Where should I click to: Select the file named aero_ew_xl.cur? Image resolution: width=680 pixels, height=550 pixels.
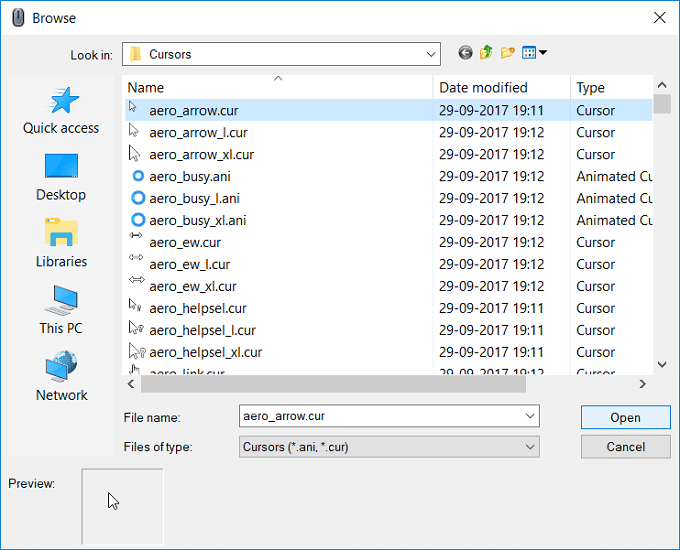[x=193, y=287]
